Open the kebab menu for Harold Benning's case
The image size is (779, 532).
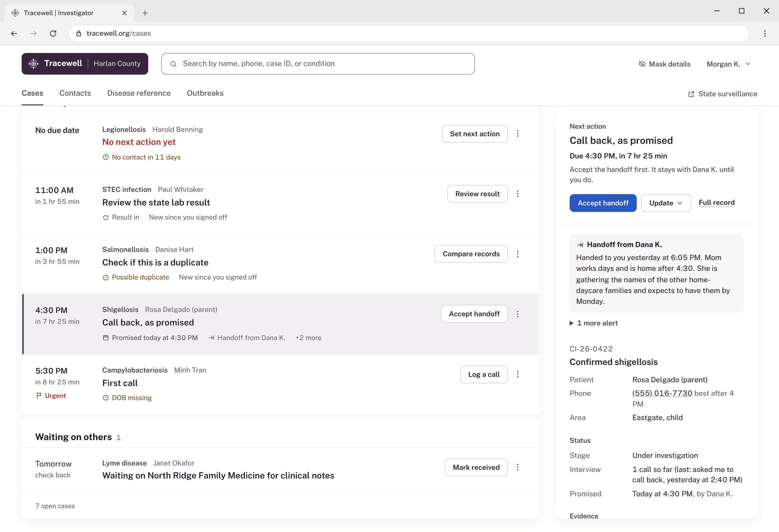[517, 134]
